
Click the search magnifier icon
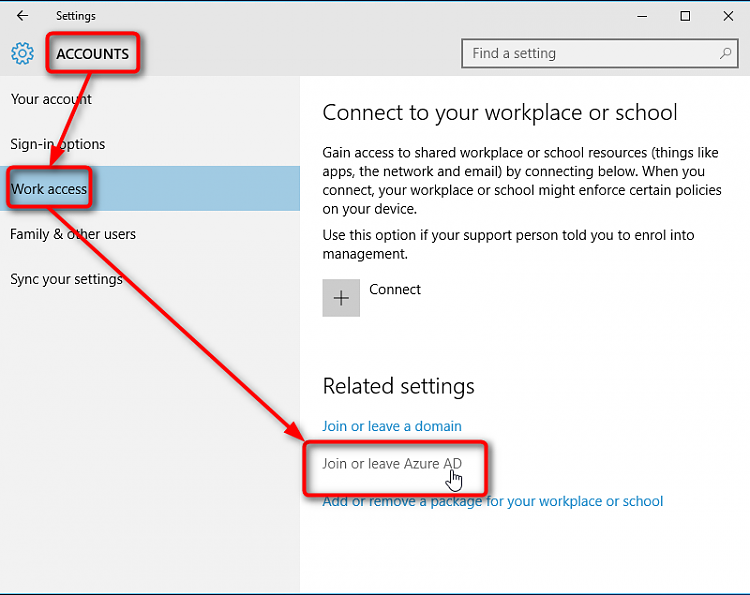click(725, 53)
